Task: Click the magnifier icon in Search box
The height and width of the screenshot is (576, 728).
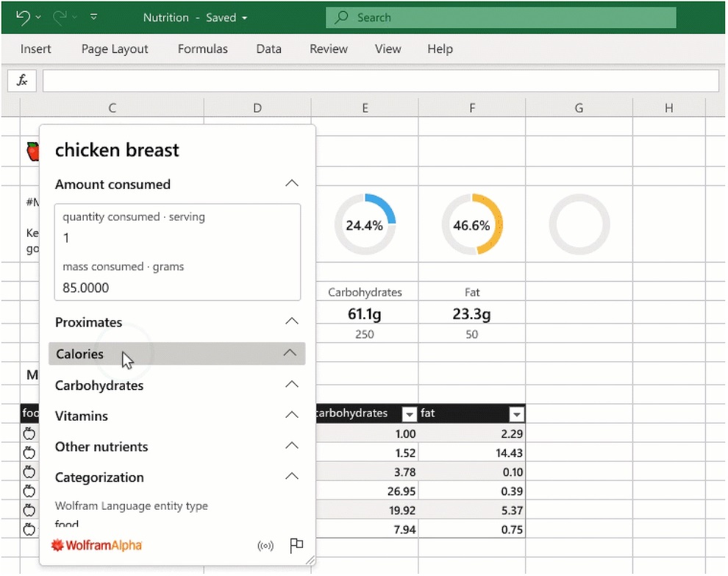Action: [342, 18]
